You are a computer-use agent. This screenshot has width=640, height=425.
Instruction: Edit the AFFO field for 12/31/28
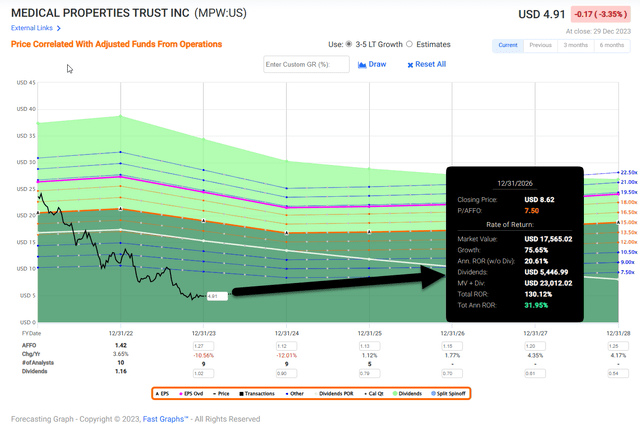click(618, 346)
